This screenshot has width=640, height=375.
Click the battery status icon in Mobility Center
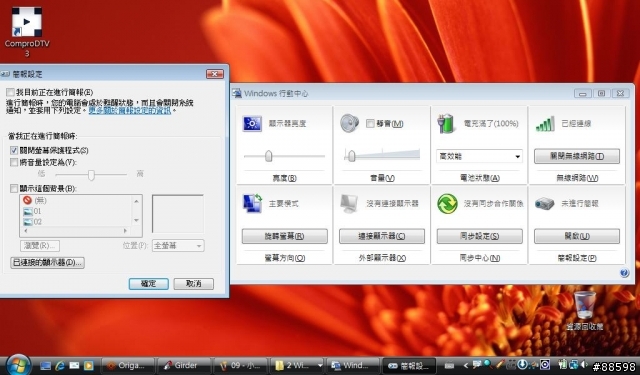tap(447, 124)
